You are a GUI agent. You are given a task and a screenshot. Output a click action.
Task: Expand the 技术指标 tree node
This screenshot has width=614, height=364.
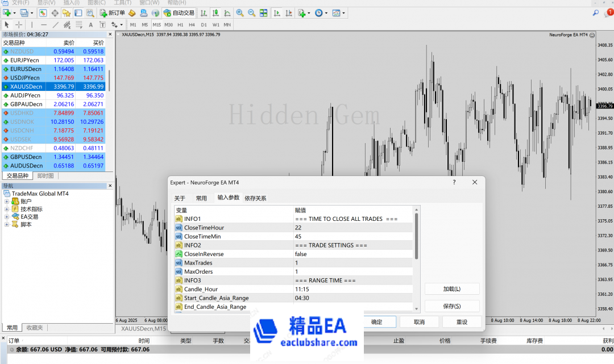(7, 209)
